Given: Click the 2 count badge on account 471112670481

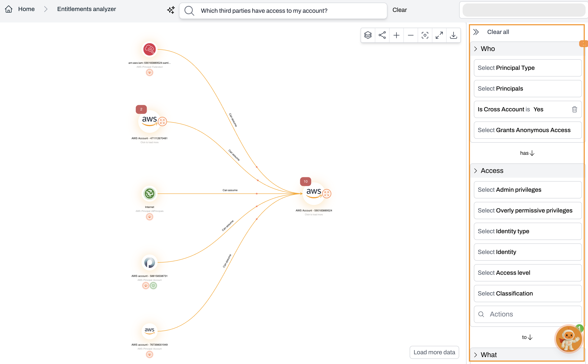Looking at the screenshot, I should click(141, 109).
